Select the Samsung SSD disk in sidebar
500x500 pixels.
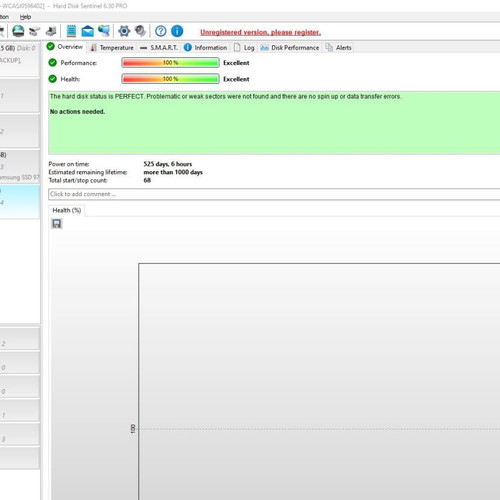tap(19, 166)
